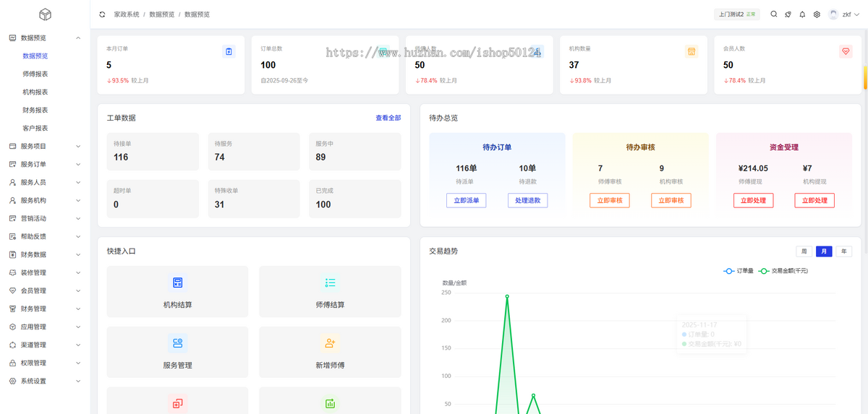868x414 pixels.
Task: Click the page vertical scrollbar thumb
Action: (865, 77)
